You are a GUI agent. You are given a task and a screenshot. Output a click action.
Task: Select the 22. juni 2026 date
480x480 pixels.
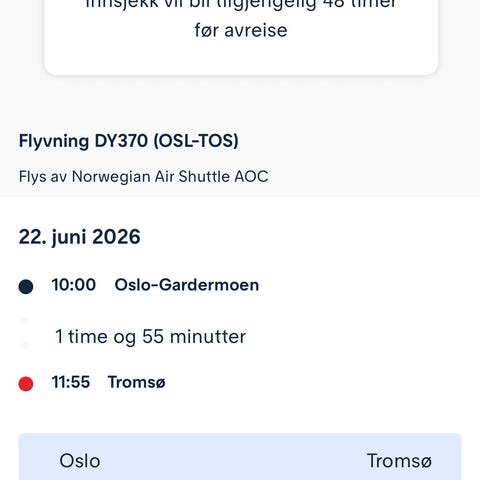click(79, 237)
